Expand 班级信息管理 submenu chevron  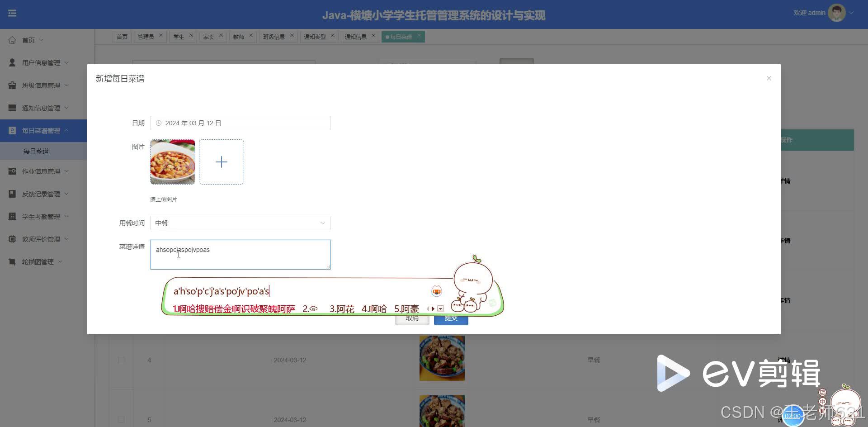[66, 85]
